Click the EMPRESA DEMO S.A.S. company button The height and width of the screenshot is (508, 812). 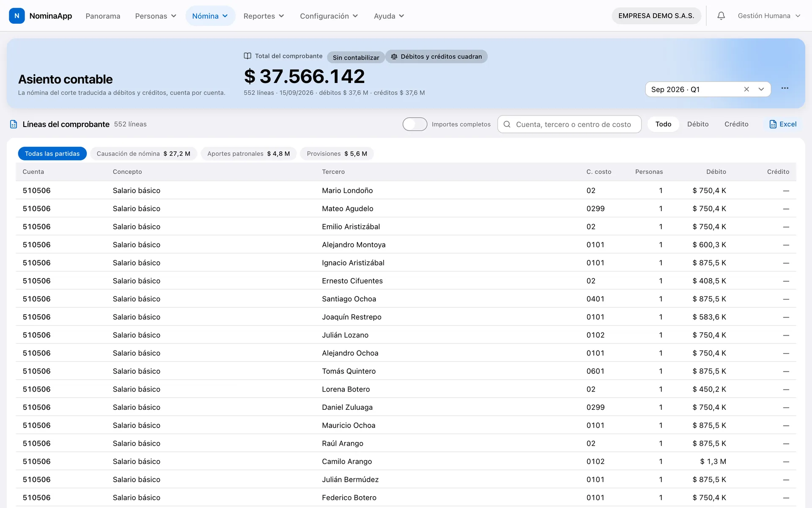click(x=656, y=16)
